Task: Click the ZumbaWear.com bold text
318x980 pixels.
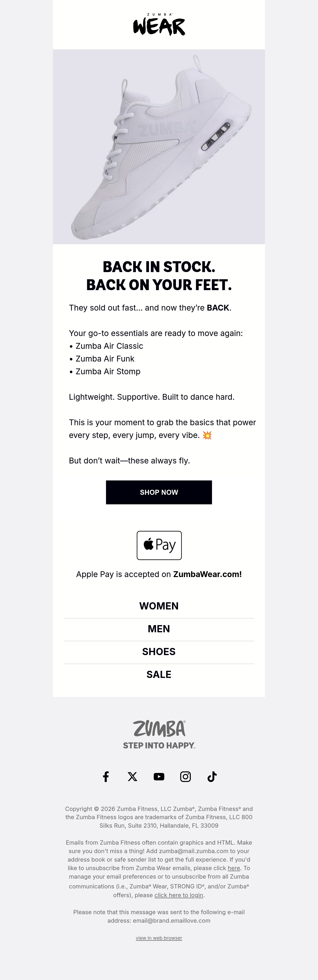Action: pyautogui.click(x=207, y=574)
